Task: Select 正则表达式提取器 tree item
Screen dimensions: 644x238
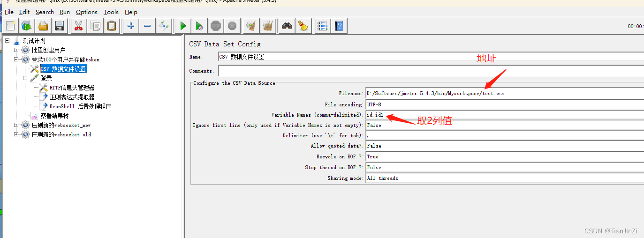Action: (72, 97)
